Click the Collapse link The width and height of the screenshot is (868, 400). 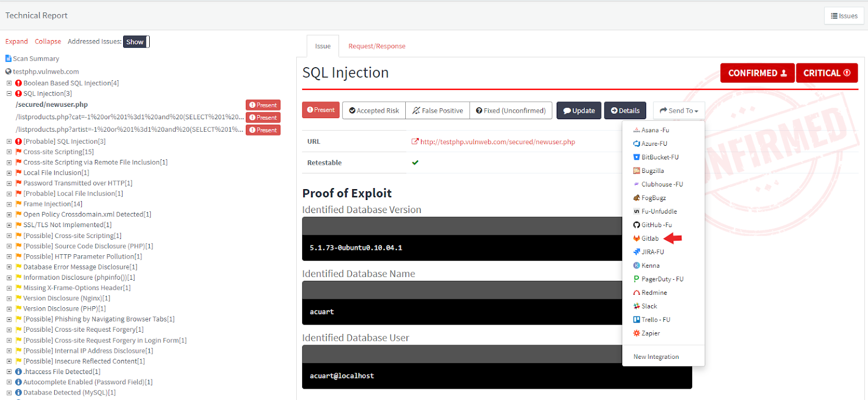[48, 41]
